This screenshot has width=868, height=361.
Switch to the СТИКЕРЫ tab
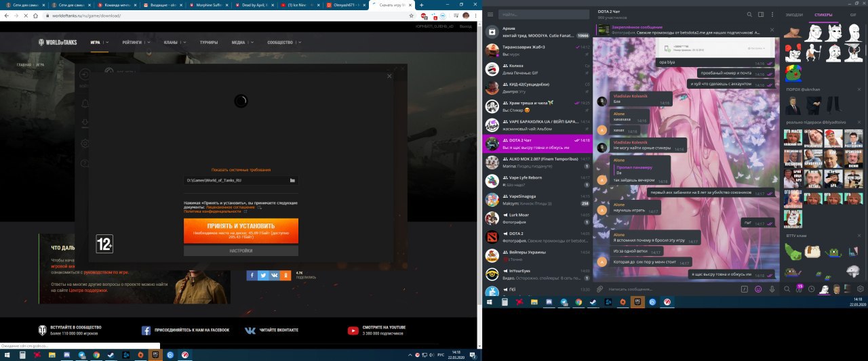(823, 14)
